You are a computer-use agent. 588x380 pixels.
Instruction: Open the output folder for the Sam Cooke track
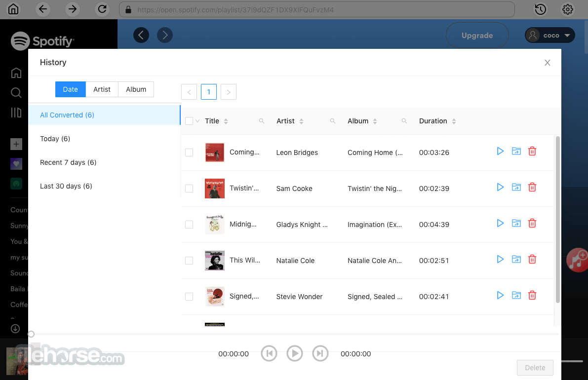click(516, 187)
